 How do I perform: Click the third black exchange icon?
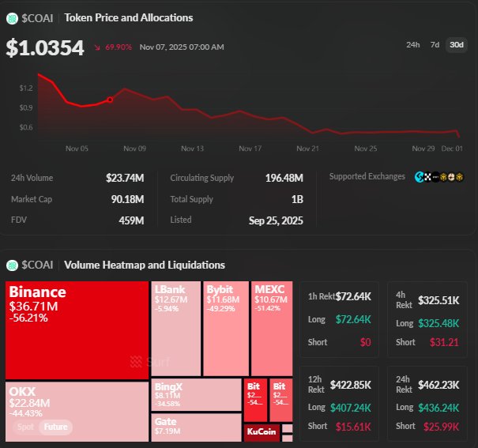tap(437, 177)
